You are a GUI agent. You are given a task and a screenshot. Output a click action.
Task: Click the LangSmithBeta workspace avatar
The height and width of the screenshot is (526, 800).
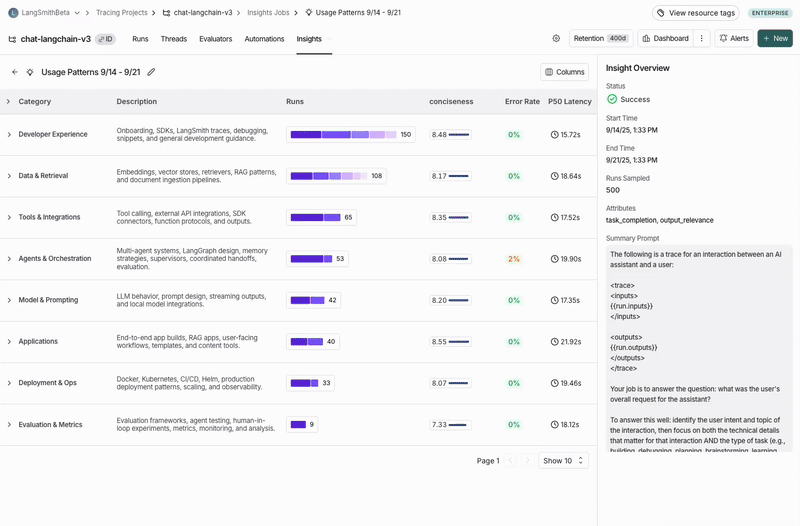click(x=13, y=13)
